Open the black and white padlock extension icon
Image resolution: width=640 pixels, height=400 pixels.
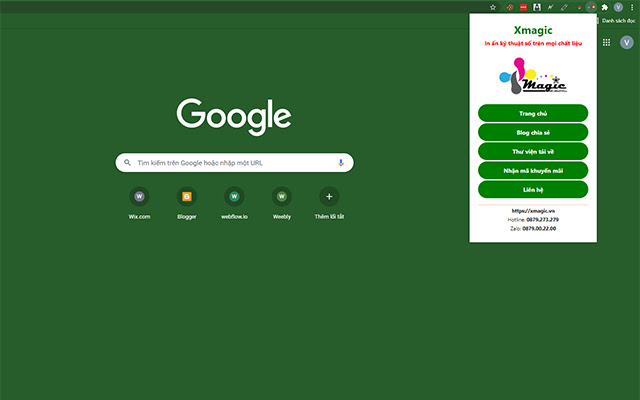537,7
